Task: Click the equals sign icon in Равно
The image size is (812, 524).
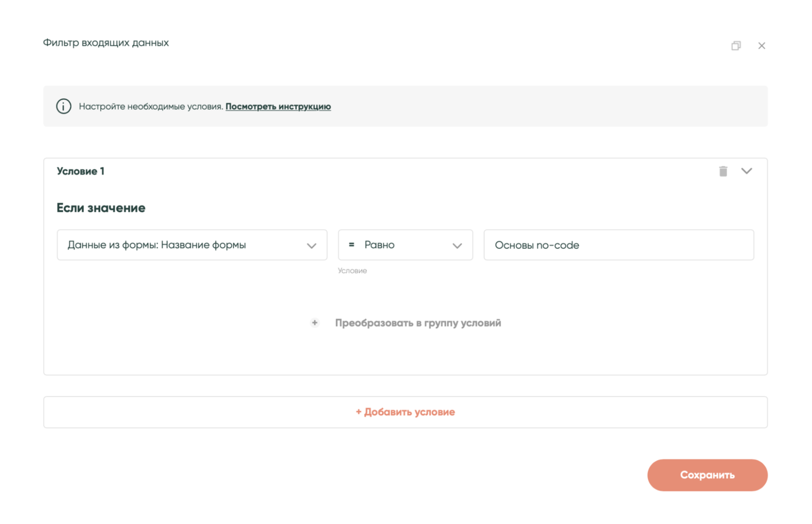Action: (x=351, y=245)
